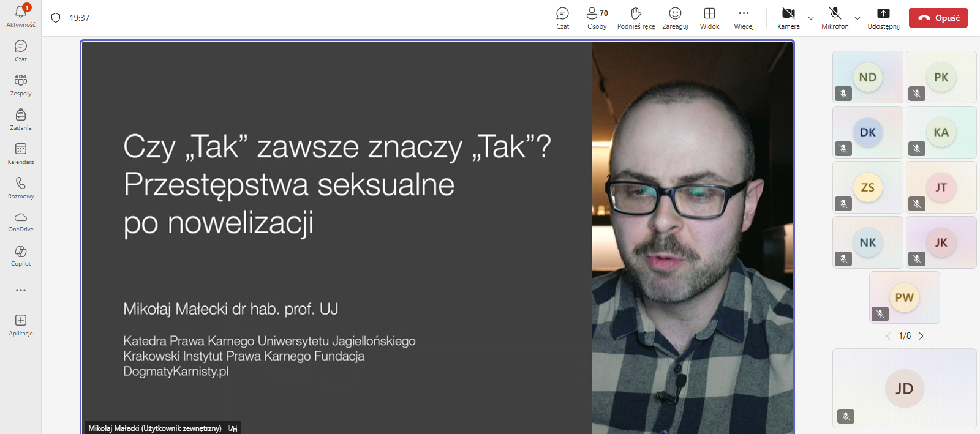
Task: Select the KA participant tile
Action: pos(941,132)
